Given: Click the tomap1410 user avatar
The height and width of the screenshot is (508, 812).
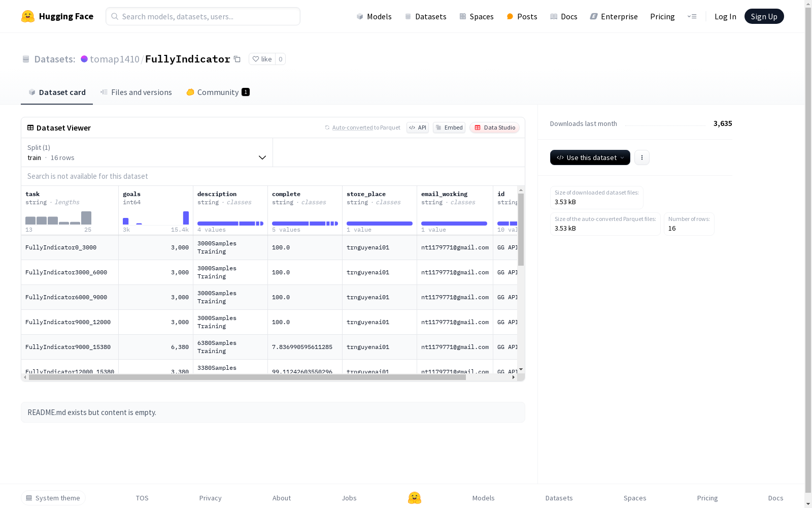Looking at the screenshot, I should coord(84,59).
